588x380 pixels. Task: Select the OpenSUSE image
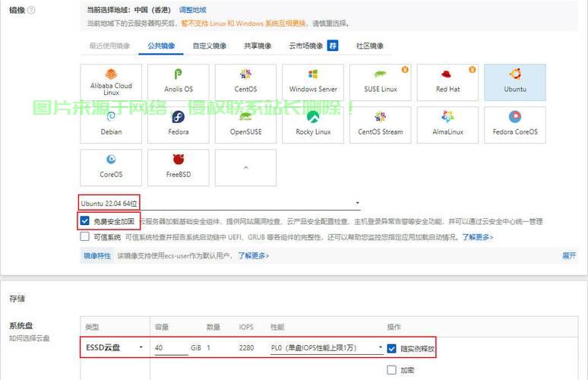[245, 125]
